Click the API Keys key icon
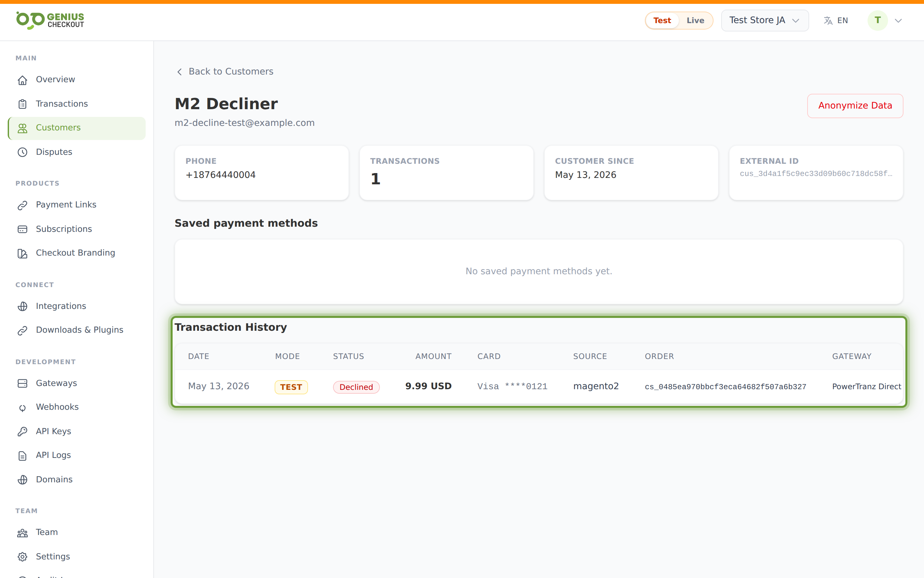924x578 pixels. pyautogui.click(x=22, y=432)
